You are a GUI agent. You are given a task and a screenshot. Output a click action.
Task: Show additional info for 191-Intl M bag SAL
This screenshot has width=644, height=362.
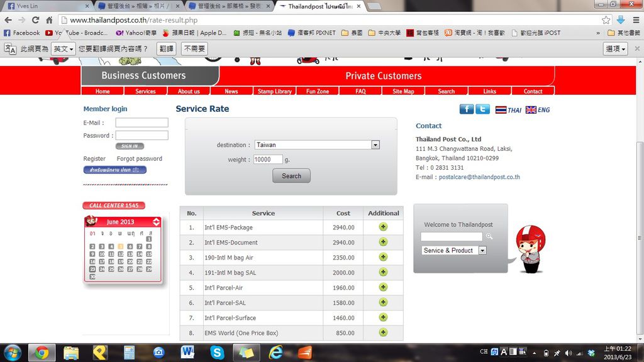(x=383, y=272)
